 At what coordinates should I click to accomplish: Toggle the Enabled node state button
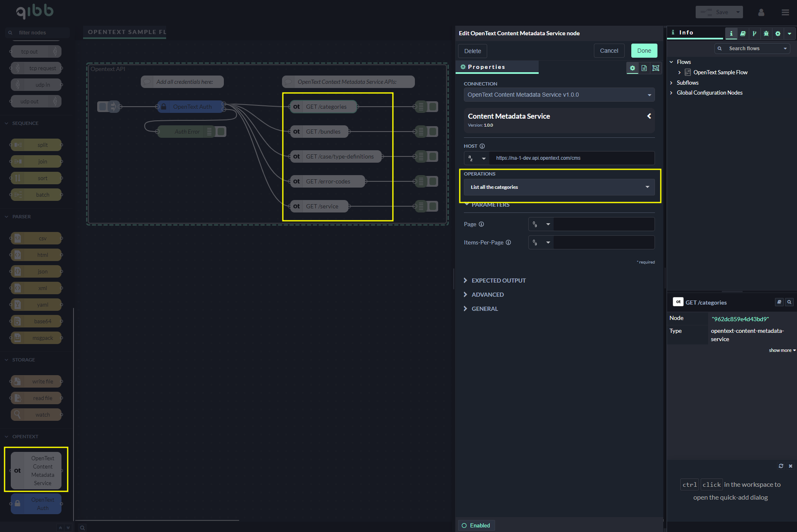click(x=476, y=525)
